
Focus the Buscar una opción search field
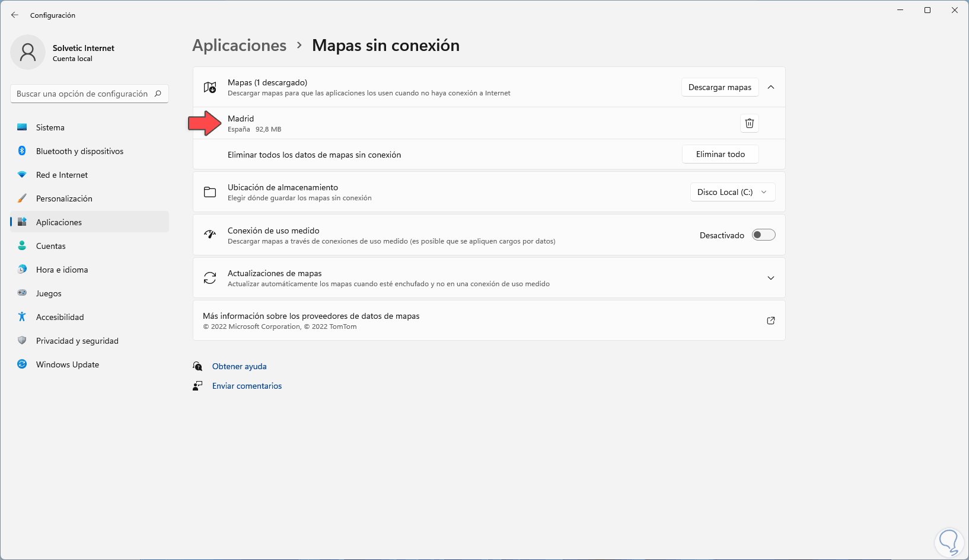coord(82,94)
